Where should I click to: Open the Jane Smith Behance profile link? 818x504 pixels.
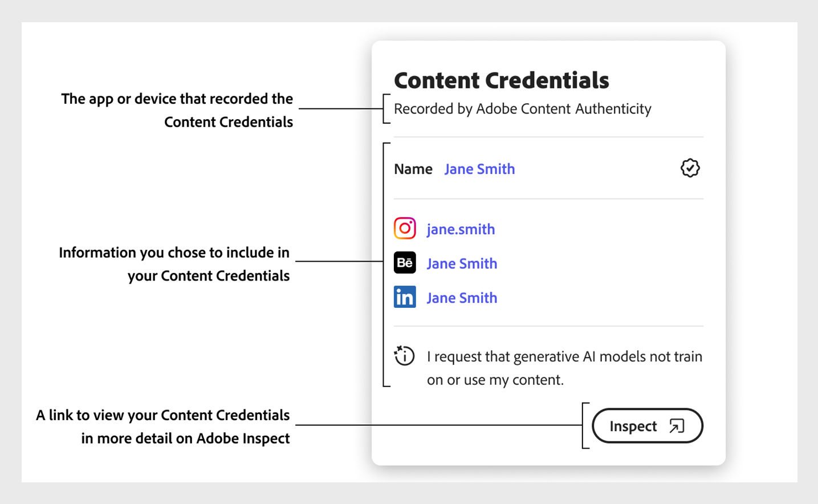[462, 263]
